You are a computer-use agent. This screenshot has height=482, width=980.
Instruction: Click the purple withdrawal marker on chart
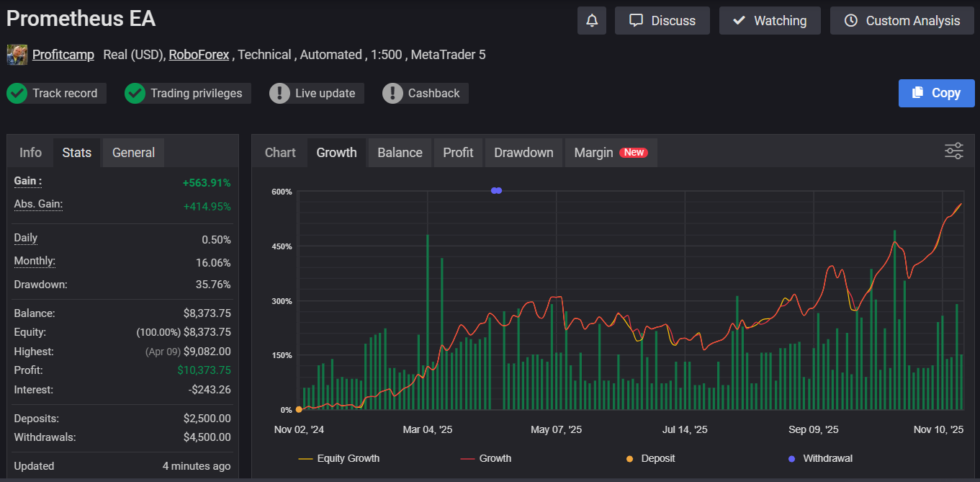click(496, 191)
